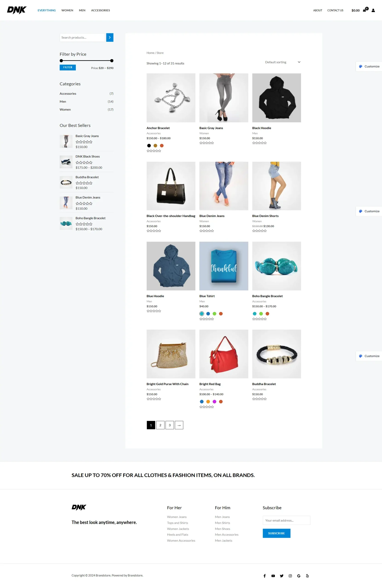Image resolution: width=382 pixels, height=588 pixels.
Task: Select purple swatch on Bright Red Bag
Action: tap(215, 401)
